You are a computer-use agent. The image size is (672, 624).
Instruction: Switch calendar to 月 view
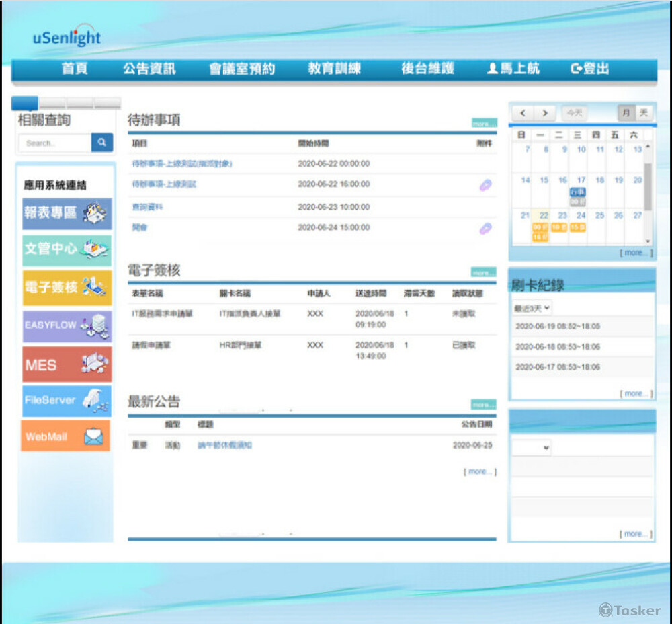[x=626, y=113]
